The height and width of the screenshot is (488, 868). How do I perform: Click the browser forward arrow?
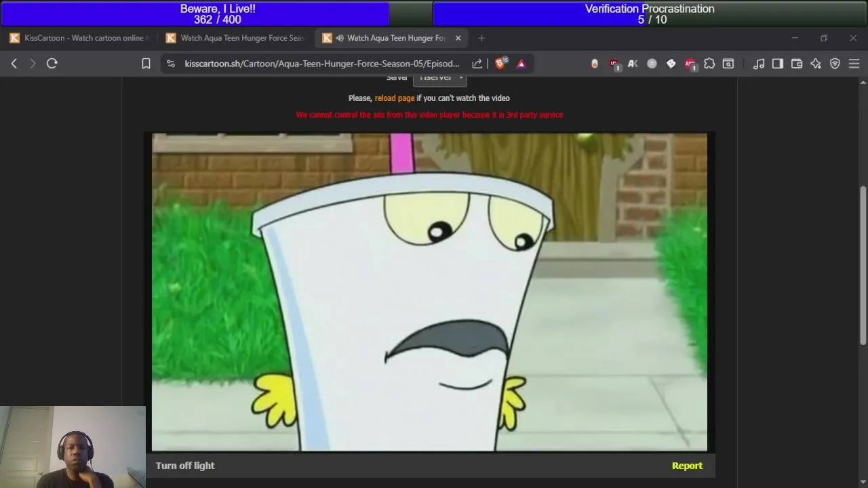33,64
